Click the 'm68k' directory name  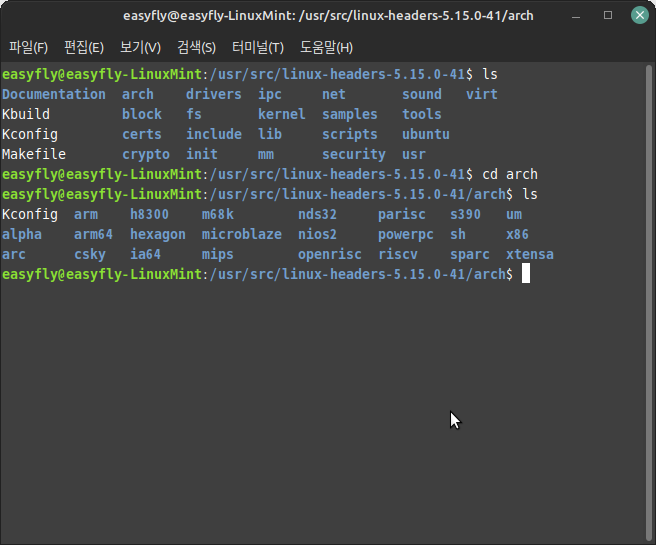pyautogui.click(x=218, y=214)
